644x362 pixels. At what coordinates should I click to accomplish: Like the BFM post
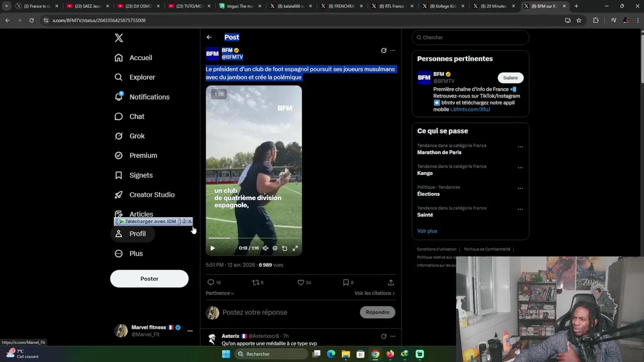point(304,283)
